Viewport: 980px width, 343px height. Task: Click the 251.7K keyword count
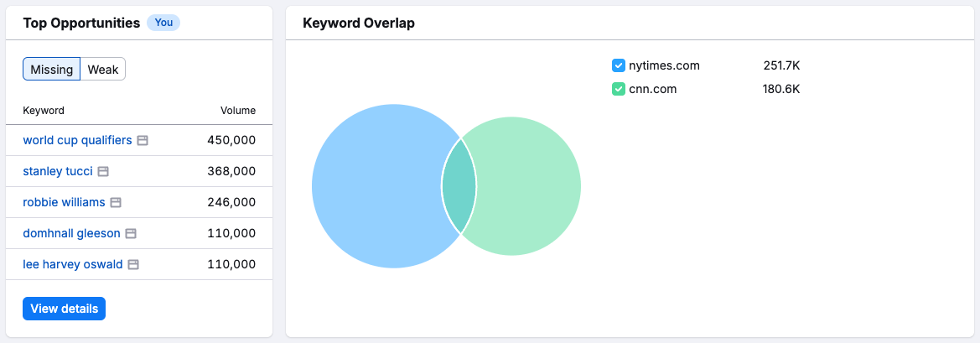point(781,65)
